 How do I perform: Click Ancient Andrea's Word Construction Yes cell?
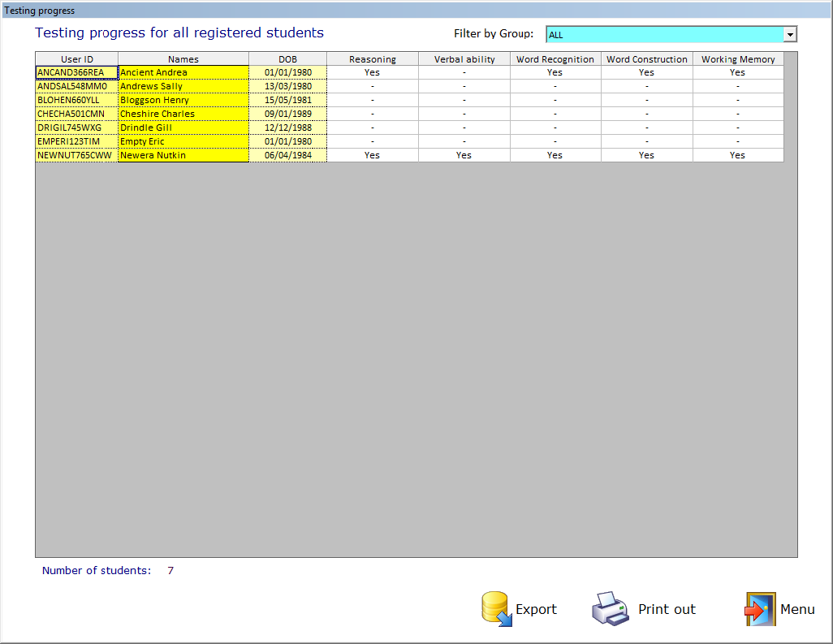click(x=646, y=72)
